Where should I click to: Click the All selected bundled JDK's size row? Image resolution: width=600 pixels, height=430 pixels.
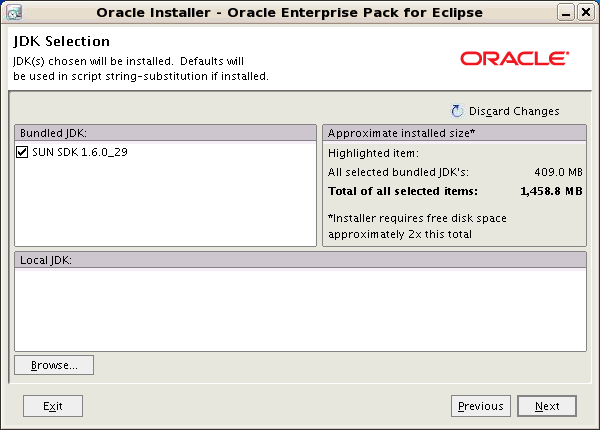pos(455,172)
